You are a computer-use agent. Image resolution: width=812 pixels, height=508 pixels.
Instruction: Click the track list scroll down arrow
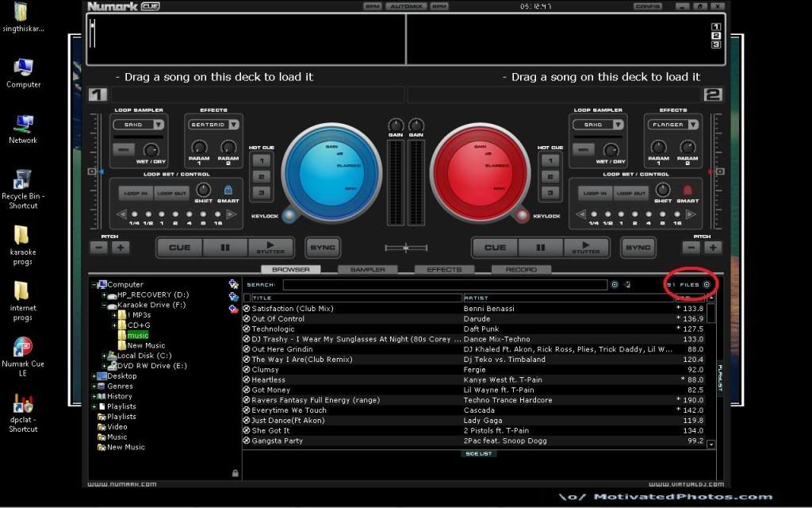click(x=711, y=444)
